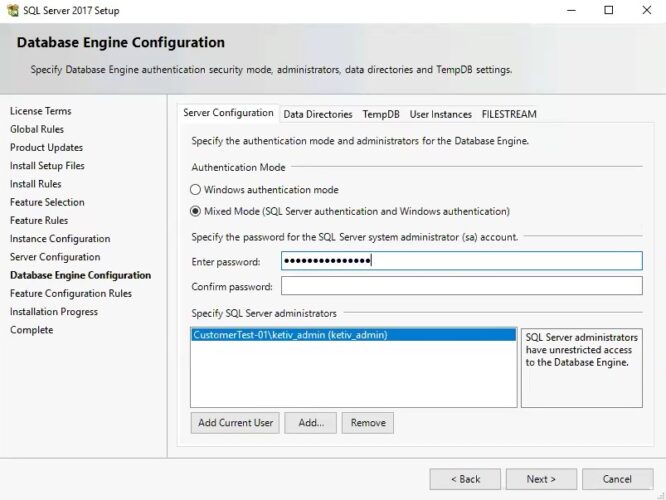The image size is (666, 500).
Task: Click the SQL Server Setup title bar icon
Action: [x=11, y=10]
